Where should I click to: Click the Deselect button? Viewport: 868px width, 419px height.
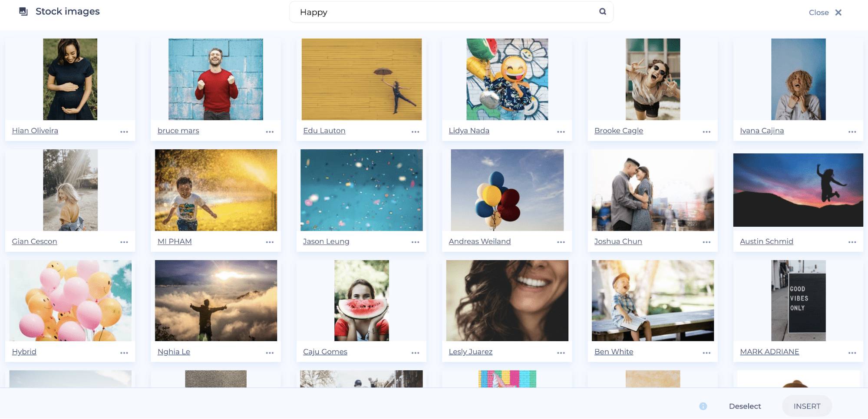click(x=745, y=406)
